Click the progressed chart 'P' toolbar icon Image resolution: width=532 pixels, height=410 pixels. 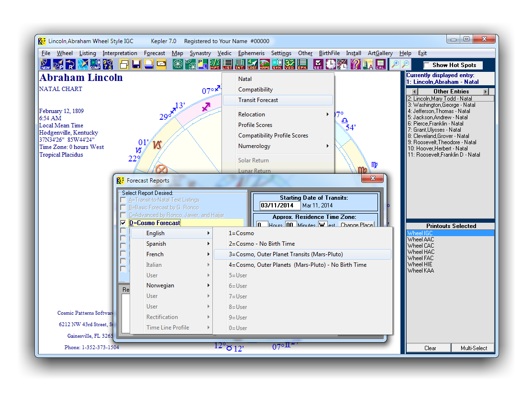58,64
